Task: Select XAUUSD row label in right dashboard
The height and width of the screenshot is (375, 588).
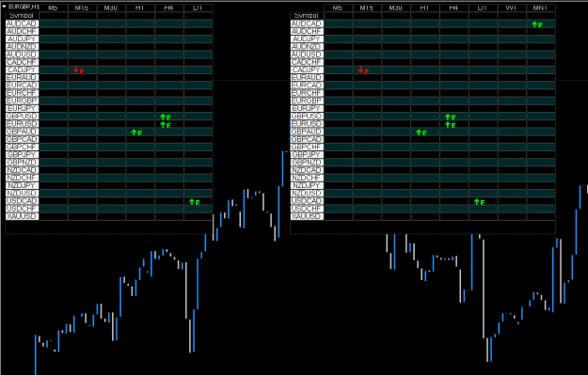Action: coord(307,216)
